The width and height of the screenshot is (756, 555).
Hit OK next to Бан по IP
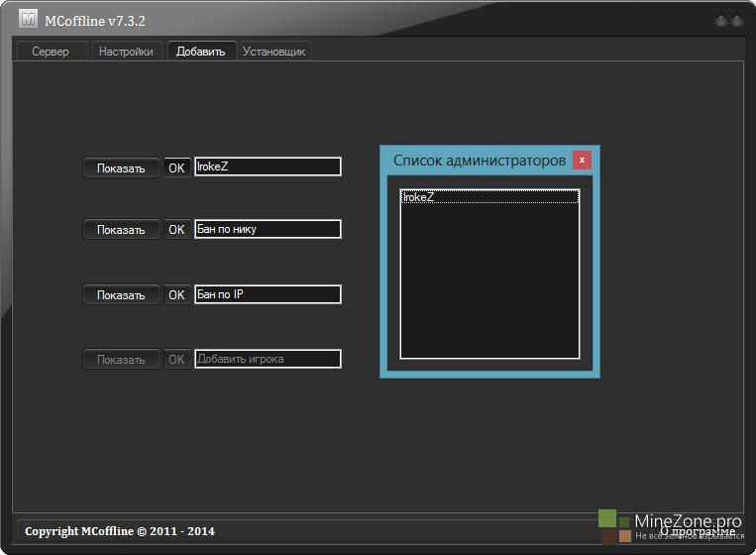click(x=176, y=295)
